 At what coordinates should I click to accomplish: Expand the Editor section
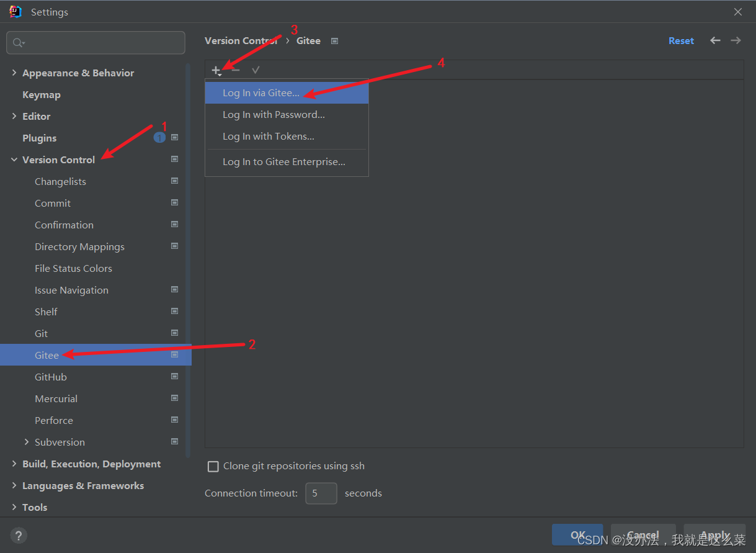pos(14,116)
